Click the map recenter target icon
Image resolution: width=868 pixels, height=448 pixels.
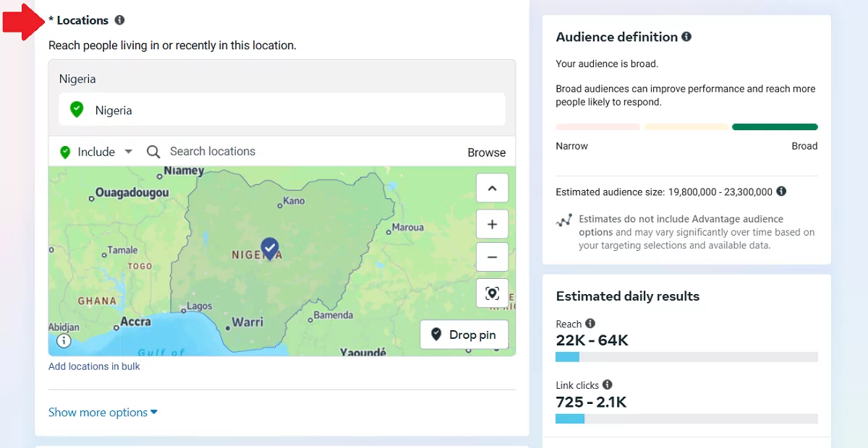click(x=492, y=293)
